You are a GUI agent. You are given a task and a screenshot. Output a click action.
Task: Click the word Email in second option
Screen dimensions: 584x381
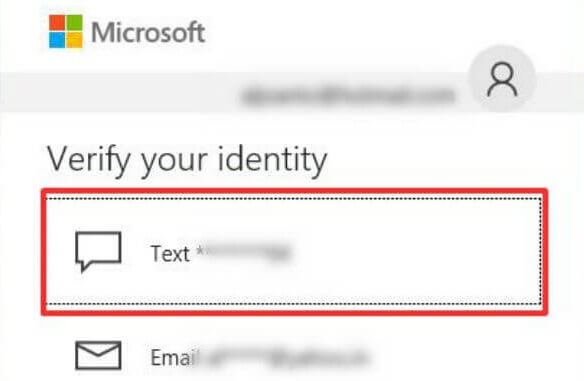(175, 358)
